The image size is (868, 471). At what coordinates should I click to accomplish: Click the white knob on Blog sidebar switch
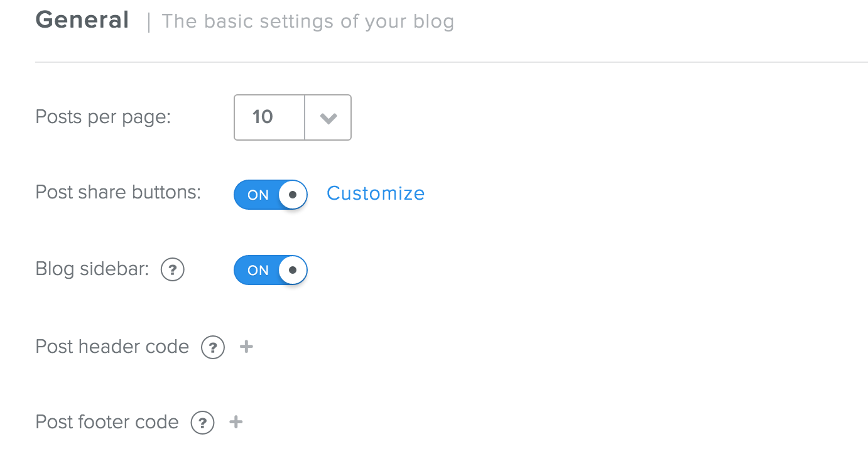[x=293, y=270]
